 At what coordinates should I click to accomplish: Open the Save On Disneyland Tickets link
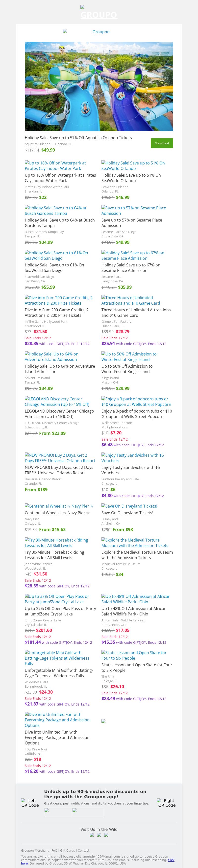[x=129, y=506]
